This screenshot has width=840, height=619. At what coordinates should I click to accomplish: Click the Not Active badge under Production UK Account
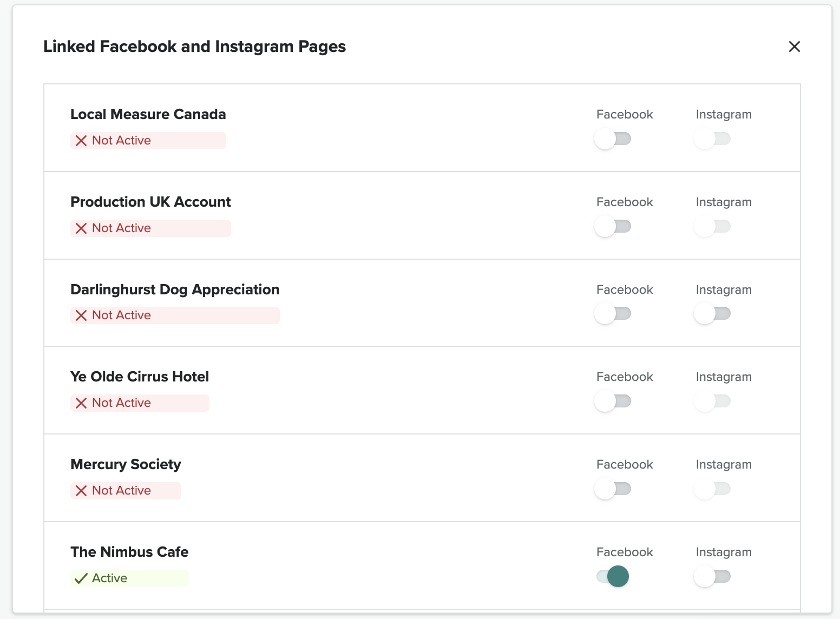(x=150, y=228)
